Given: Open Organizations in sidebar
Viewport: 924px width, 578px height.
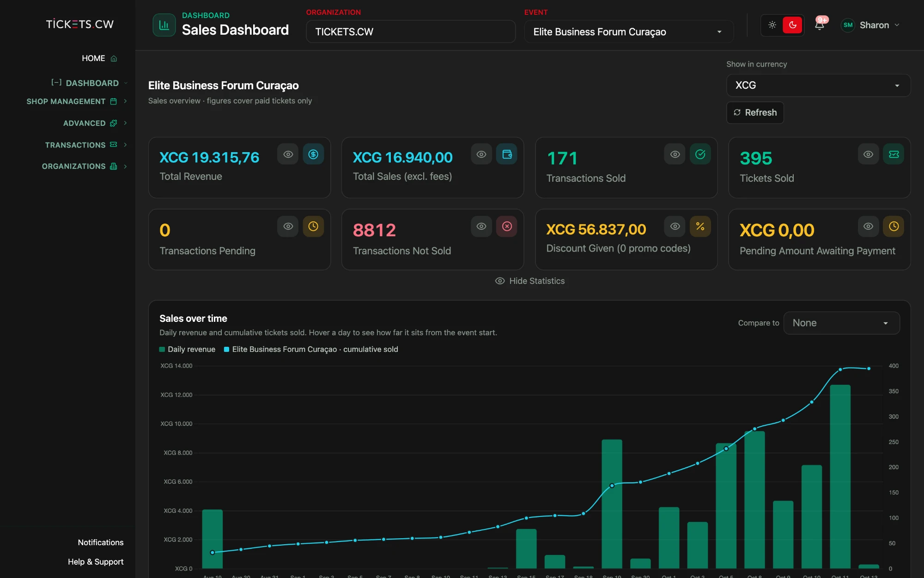Looking at the screenshot, I should click(85, 166).
